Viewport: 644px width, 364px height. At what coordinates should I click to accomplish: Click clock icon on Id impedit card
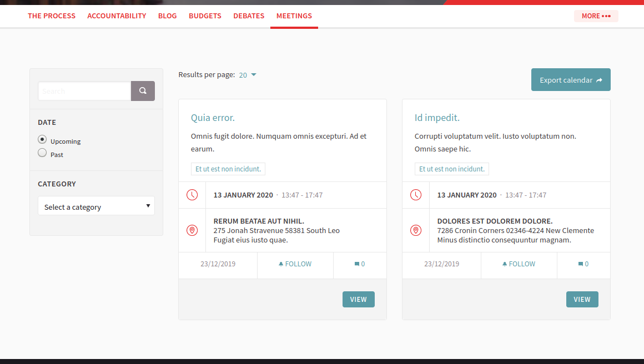pyautogui.click(x=416, y=195)
